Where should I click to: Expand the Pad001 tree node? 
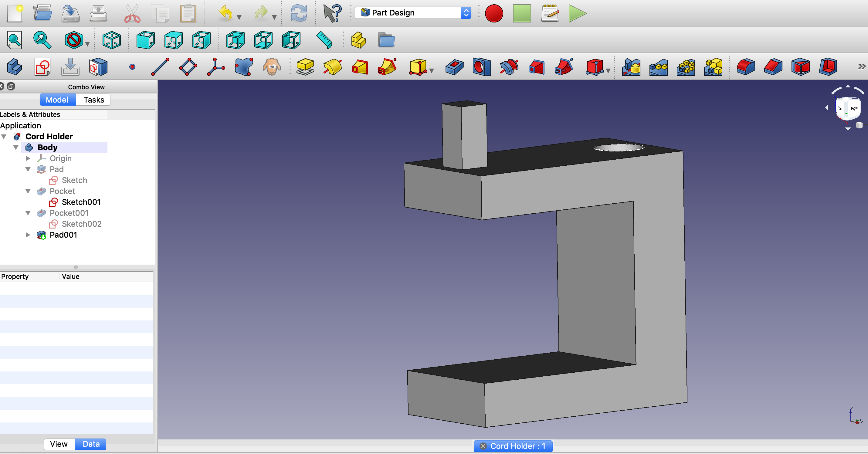pyautogui.click(x=28, y=235)
